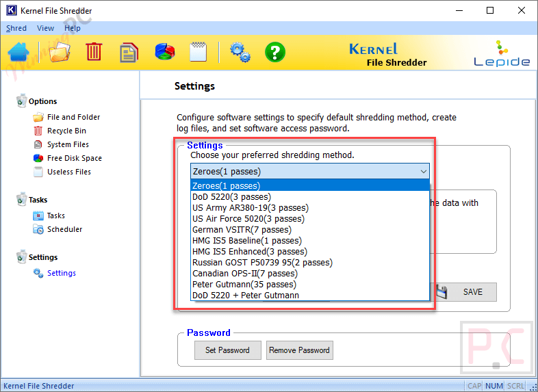
Task: Choose Zeroes(1 passes) in the list
Action: coord(310,186)
